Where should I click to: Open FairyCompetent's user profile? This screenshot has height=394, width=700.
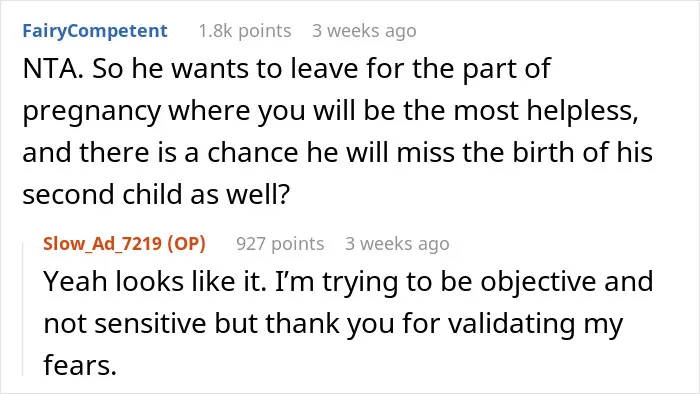(x=95, y=31)
